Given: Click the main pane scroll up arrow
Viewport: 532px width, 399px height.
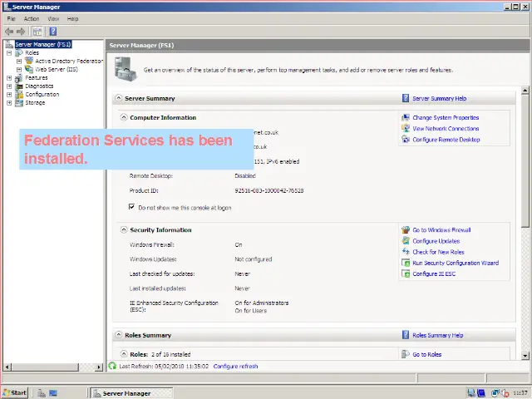Looking at the screenshot, I should (x=525, y=91).
